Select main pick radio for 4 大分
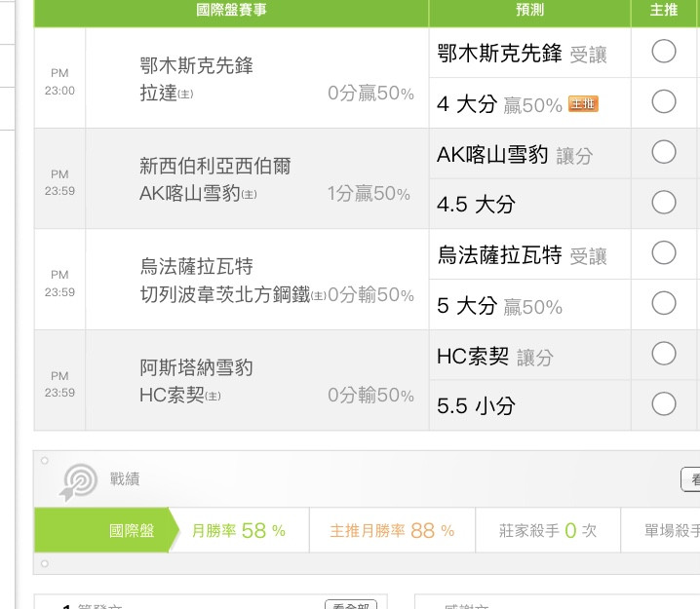 tap(663, 101)
